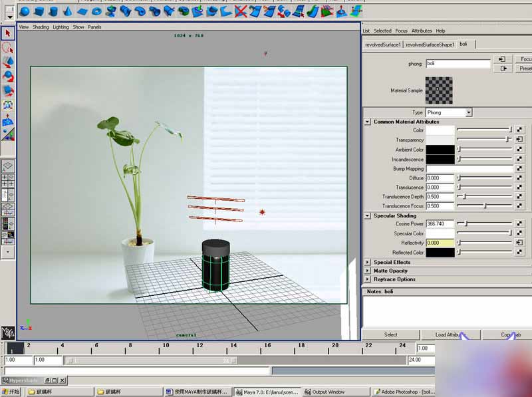Screen dimensions: 532x397
Task: Open the viewport View menu
Action: click(24, 27)
